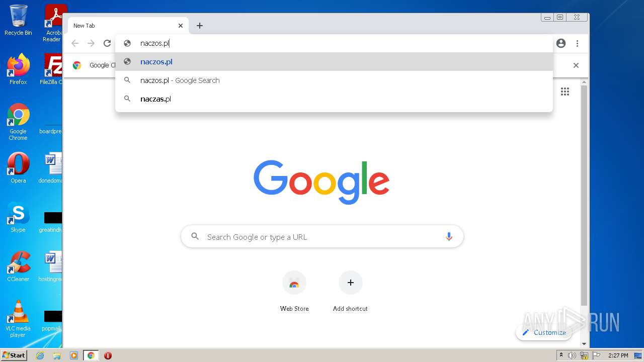Select the New Tab tab title
The image size is (644, 362).
(x=84, y=26)
